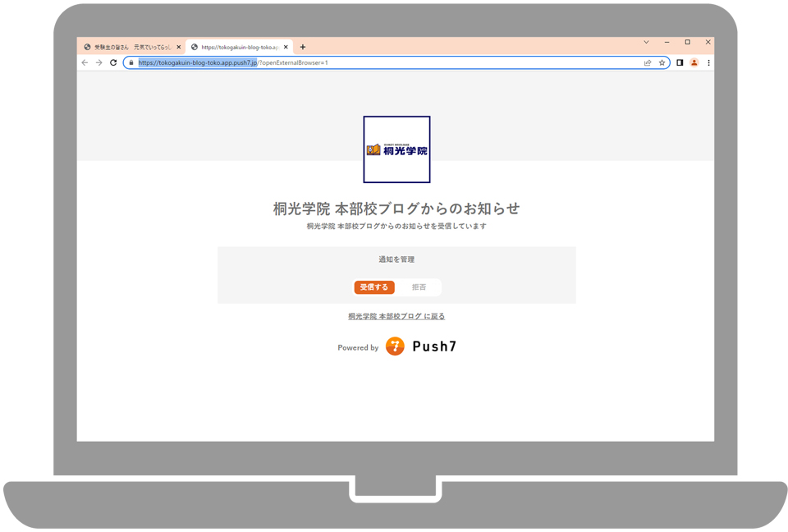The width and height of the screenshot is (788, 532).
Task: Follow the 桐光学院 本部校ブログ に戻る link
Action: 396,316
